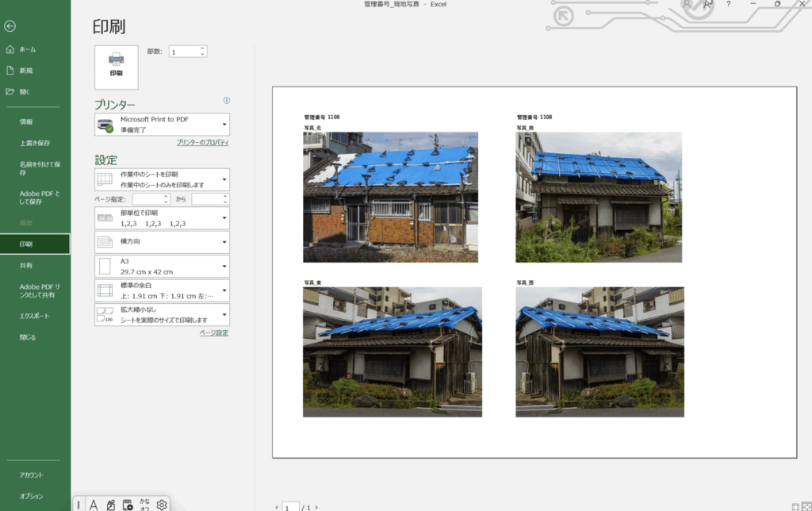Click the IME dictionary add-word icon
This screenshot has width=812, height=511.
[x=128, y=505]
